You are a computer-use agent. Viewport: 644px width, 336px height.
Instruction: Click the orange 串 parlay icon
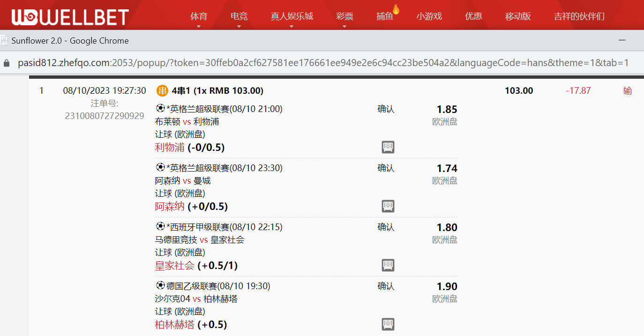point(162,90)
